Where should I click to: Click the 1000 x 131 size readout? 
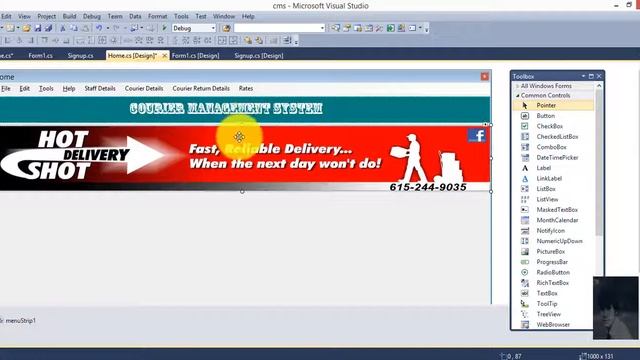(x=597, y=356)
